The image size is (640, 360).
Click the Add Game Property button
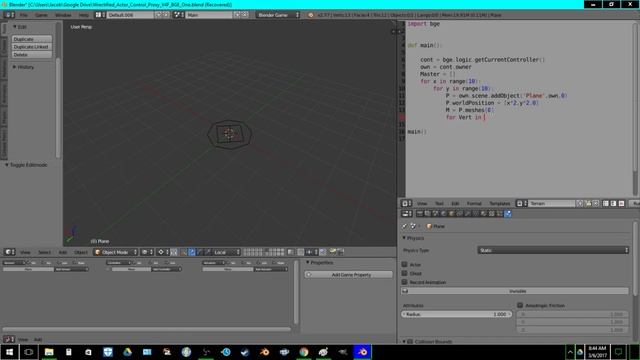(x=349, y=275)
